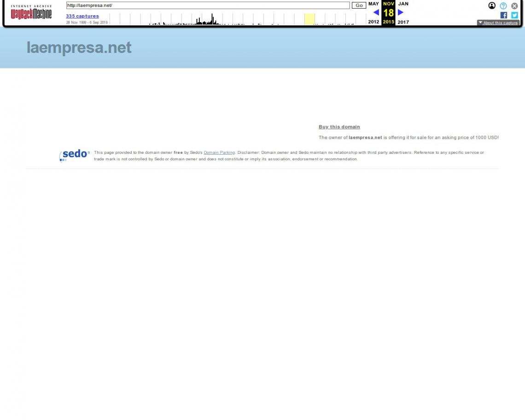Image resolution: width=525 pixels, height=420 pixels.
Task: Close the Wayback toolbar with X icon
Action: point(514,6)
